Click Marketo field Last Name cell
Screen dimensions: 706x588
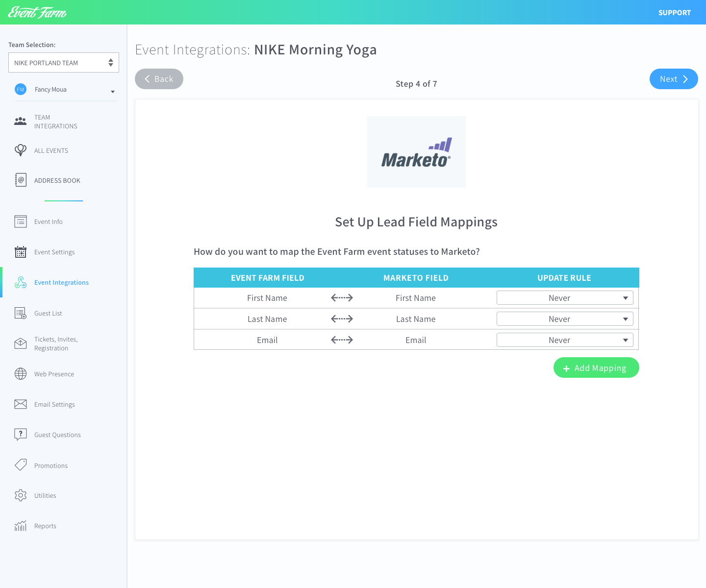tap(416, 319)
